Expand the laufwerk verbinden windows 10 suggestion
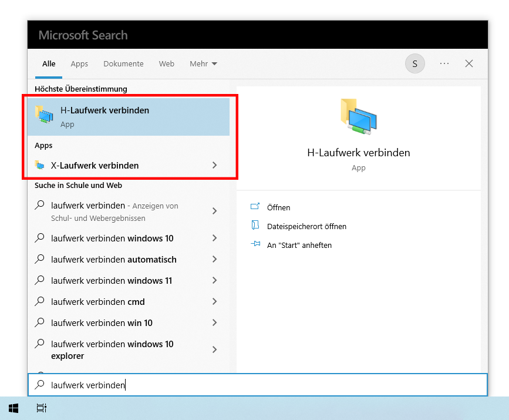509x420 pixels. click(x=214, y=238)
